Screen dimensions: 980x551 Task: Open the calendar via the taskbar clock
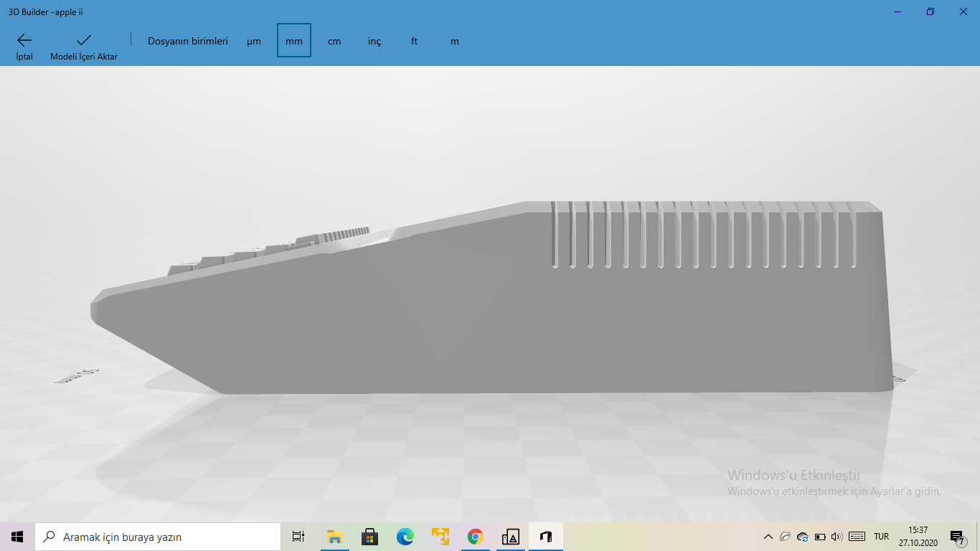(918, 537)
